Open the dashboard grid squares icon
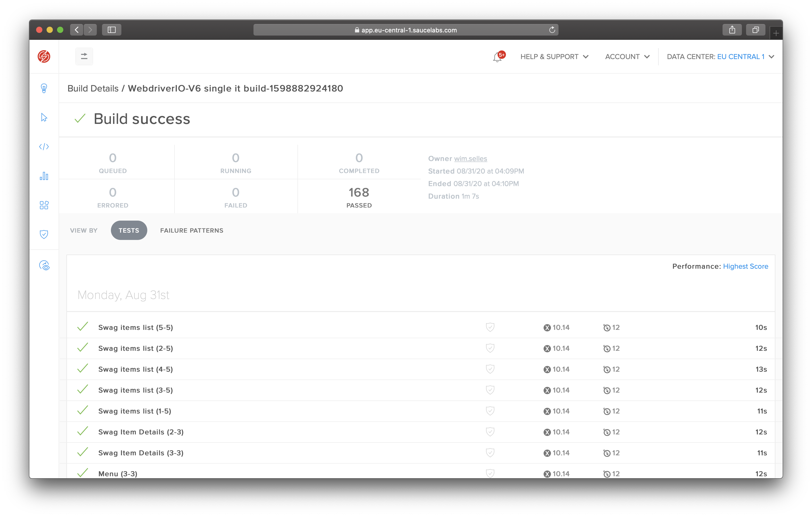Viewport: 812px width, 517px height. pyautogui.click(x=44, y=205)
